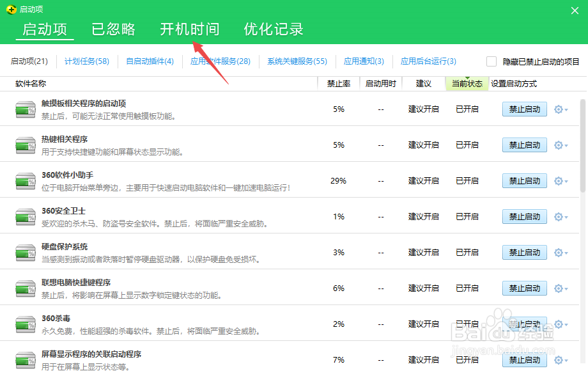The image size is (588, 371).
Task: Switch to the 启动项 main tab
Action: (x=45, y=29)
